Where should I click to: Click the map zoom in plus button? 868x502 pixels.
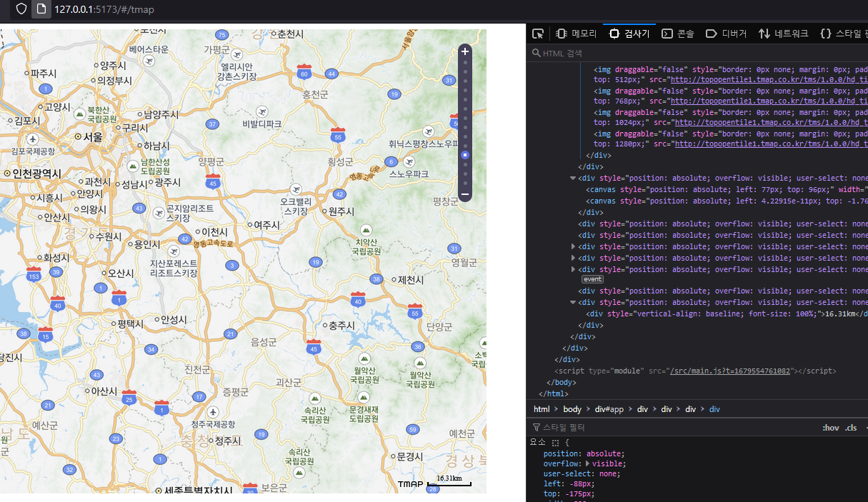click(465, 51)
